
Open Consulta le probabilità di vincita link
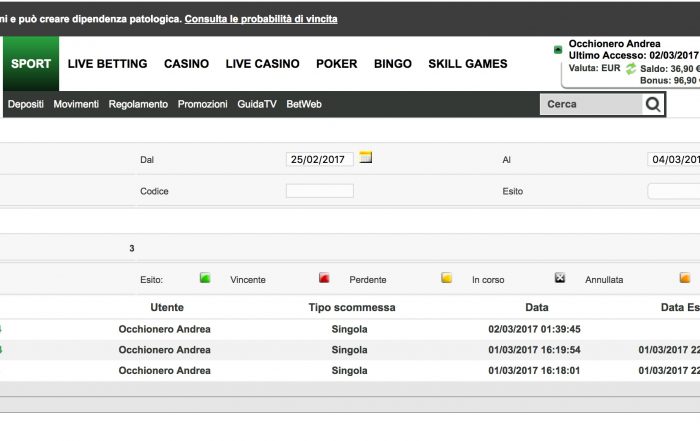click(x=261, y=19)
